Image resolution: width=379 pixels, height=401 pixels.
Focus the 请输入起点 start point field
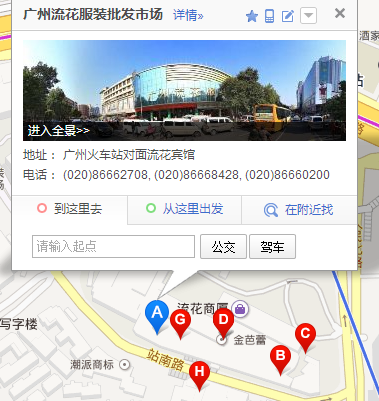(113, 246)
